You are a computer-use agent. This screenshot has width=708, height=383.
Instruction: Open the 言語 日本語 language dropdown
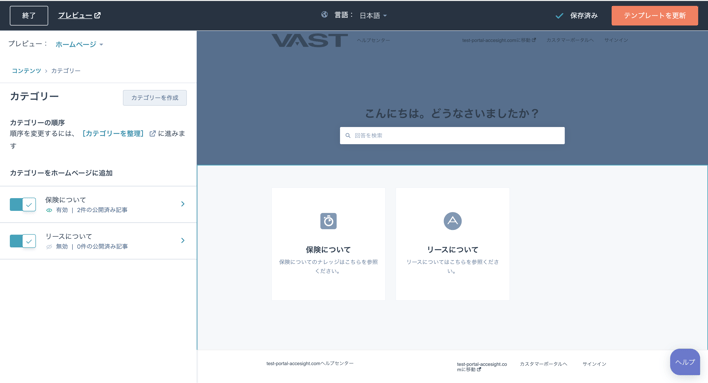[x=373, y=15]
